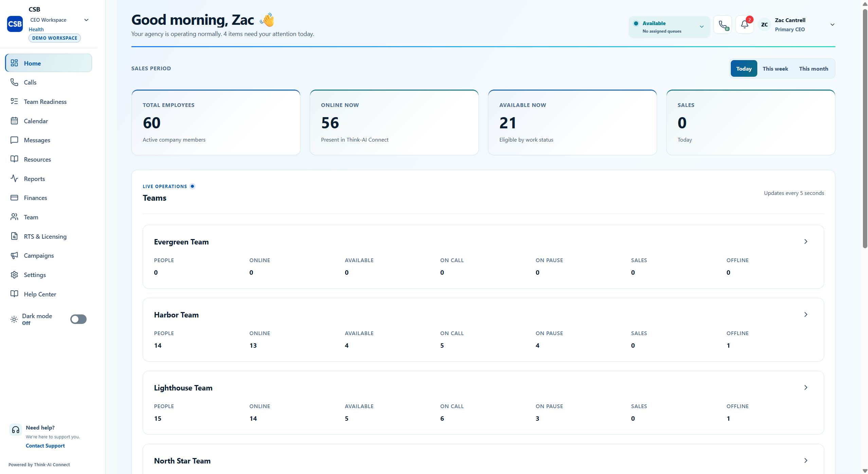Click the Reports activity pulse icon
868x474 pixels.
click(x=14, y=179)
